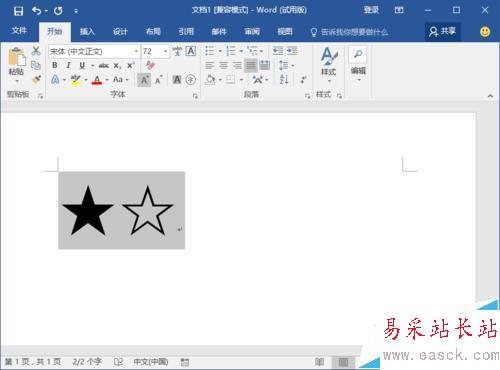Switch to the Design (设计) tab
Viewport: 500px width, 370px height.
coord(120,32)
